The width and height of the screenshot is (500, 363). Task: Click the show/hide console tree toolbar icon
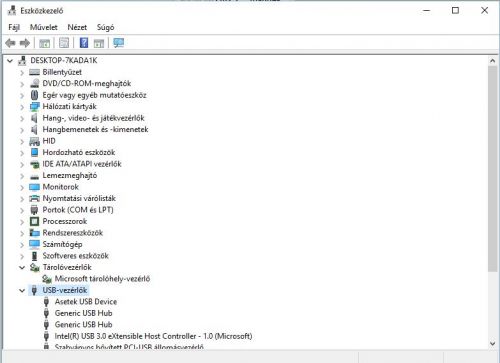44,43
